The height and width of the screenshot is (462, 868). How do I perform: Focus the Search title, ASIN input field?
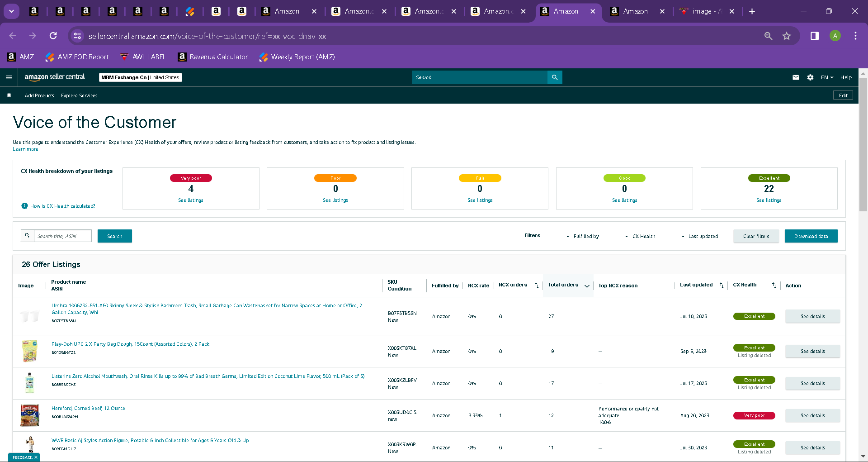click(x=63, y=236)
